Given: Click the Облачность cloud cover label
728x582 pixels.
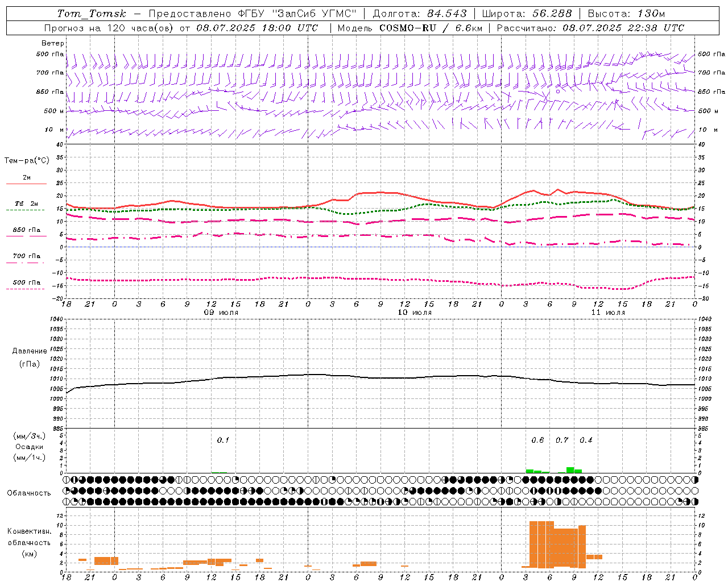Looking at the screenshot, I should (x=29, y=493).
